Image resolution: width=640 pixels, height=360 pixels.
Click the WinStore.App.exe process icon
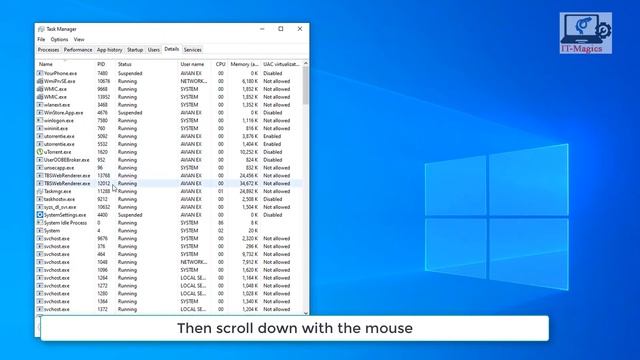40,113
